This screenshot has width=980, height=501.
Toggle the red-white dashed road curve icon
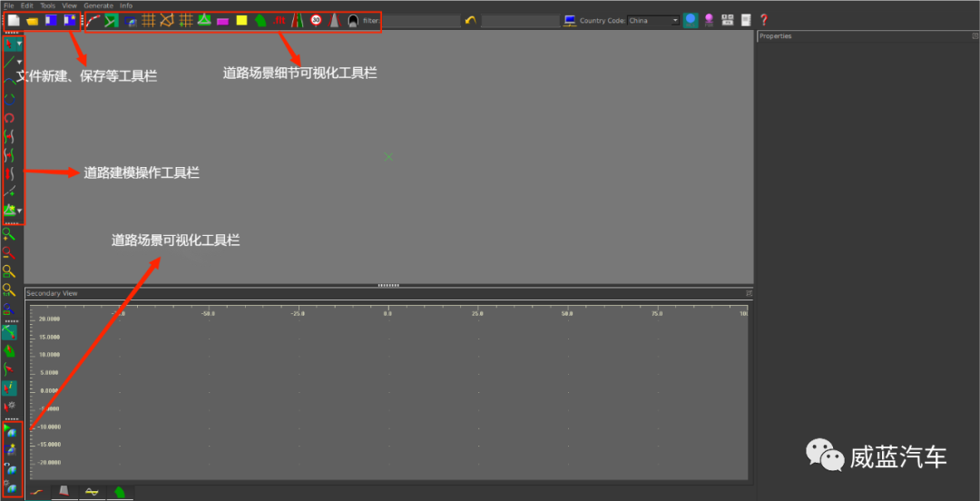click(x=93, y=21)
